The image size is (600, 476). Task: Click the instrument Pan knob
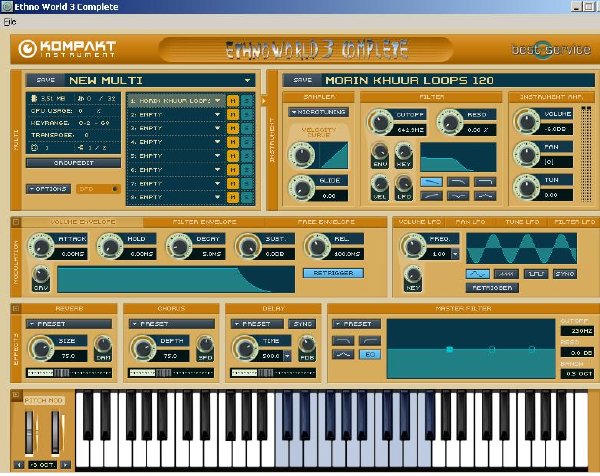(x=527, y=154)
